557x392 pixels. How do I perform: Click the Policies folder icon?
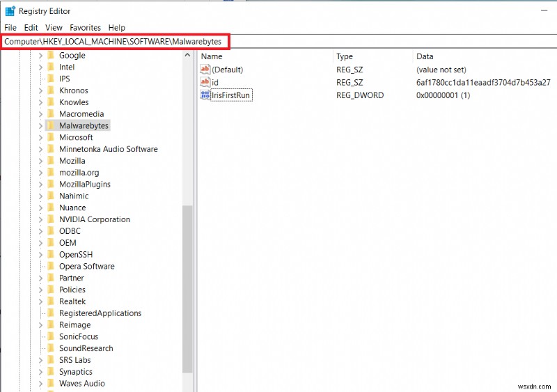click(x=51, y=290)
